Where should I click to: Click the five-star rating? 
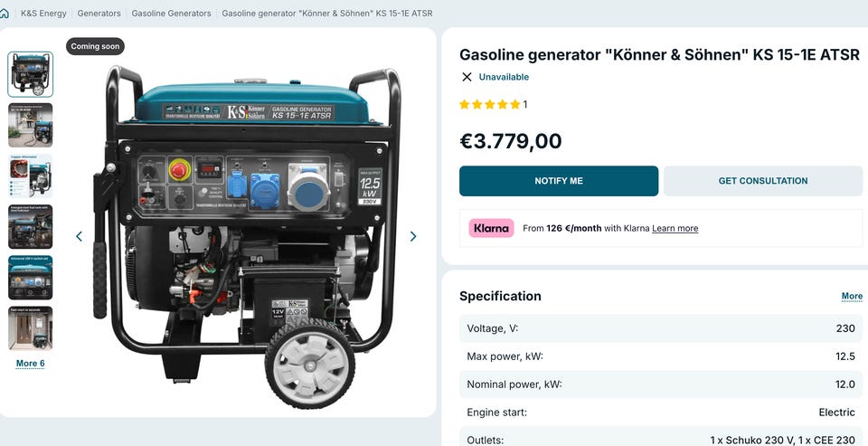click(490, 104)
